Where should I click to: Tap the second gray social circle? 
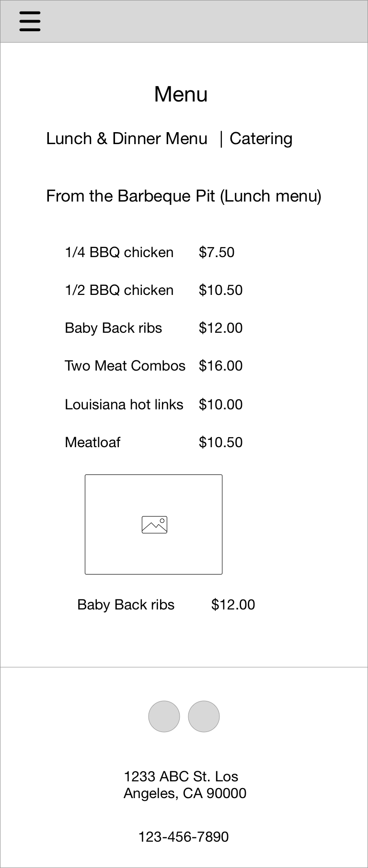[204, 717]
